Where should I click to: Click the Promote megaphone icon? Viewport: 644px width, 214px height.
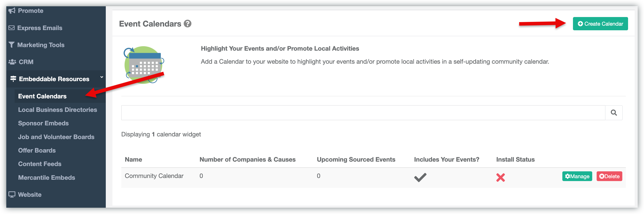pyautogui.click(x=12, y=10)
